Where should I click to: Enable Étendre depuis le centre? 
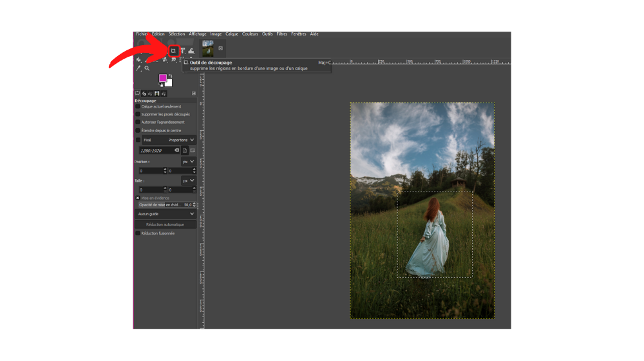coord(138,130)
